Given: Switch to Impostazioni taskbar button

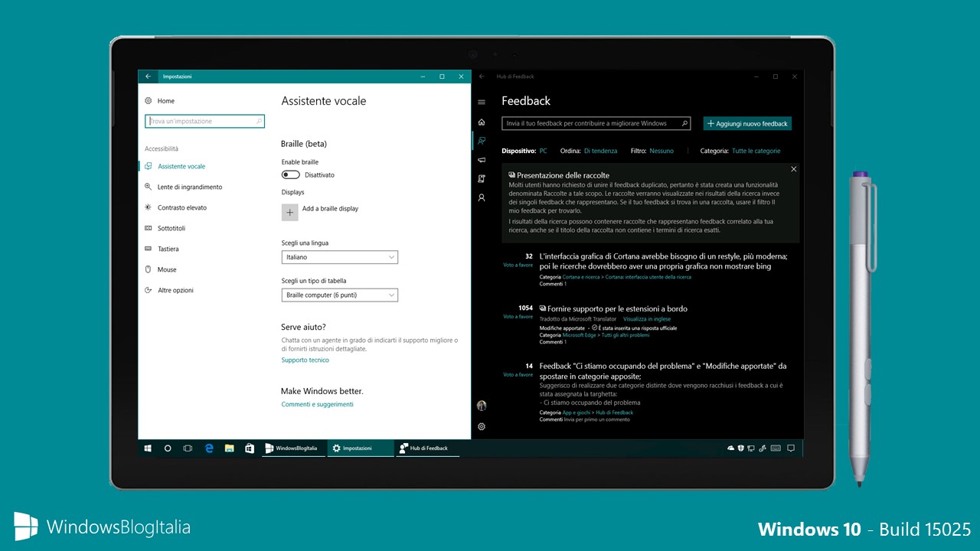Looking at the screenshot, I should click(x=360, y=448).
